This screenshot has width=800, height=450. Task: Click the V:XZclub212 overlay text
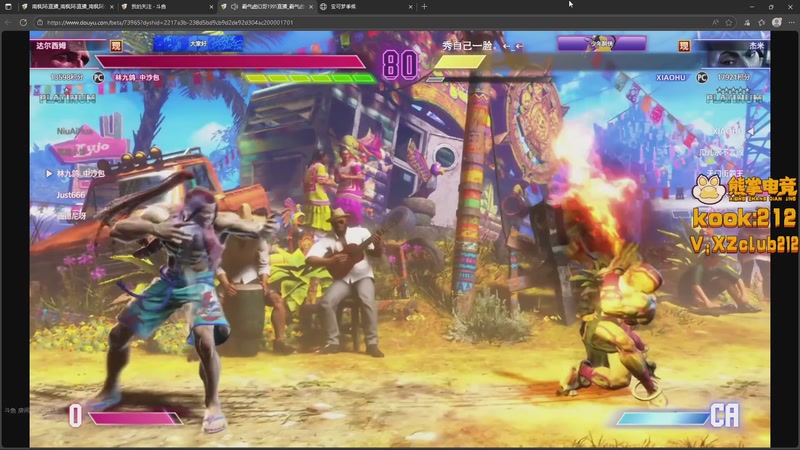pos(744,244)
